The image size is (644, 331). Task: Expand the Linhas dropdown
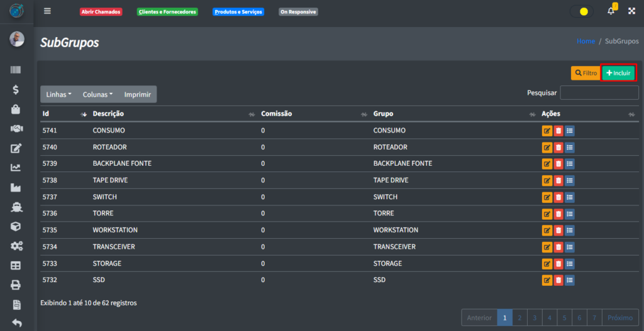(58, 94)
